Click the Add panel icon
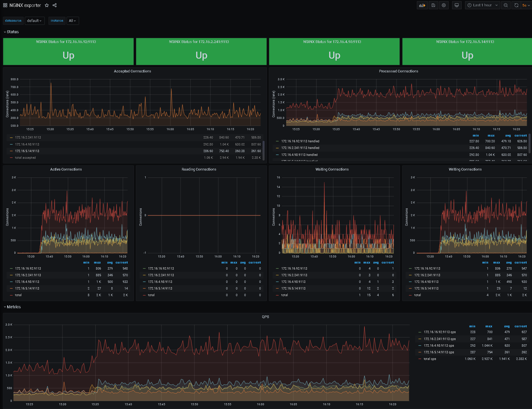 coord(422,5)
